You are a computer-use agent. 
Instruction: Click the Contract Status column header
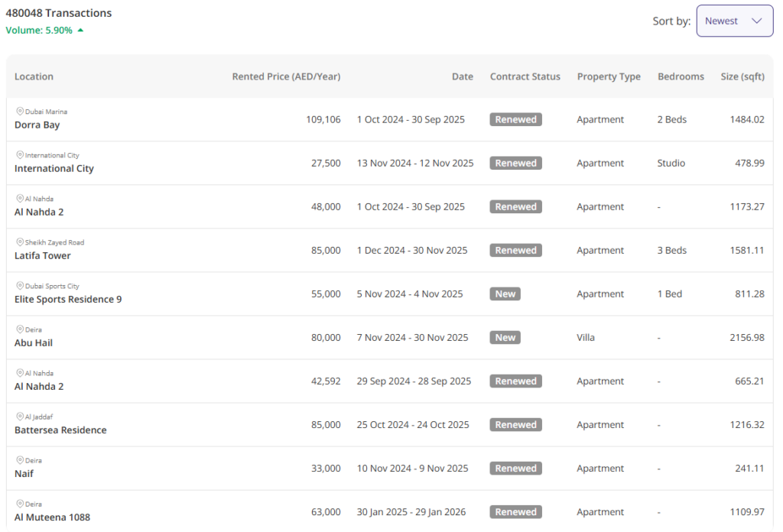(x=525, y=76)
